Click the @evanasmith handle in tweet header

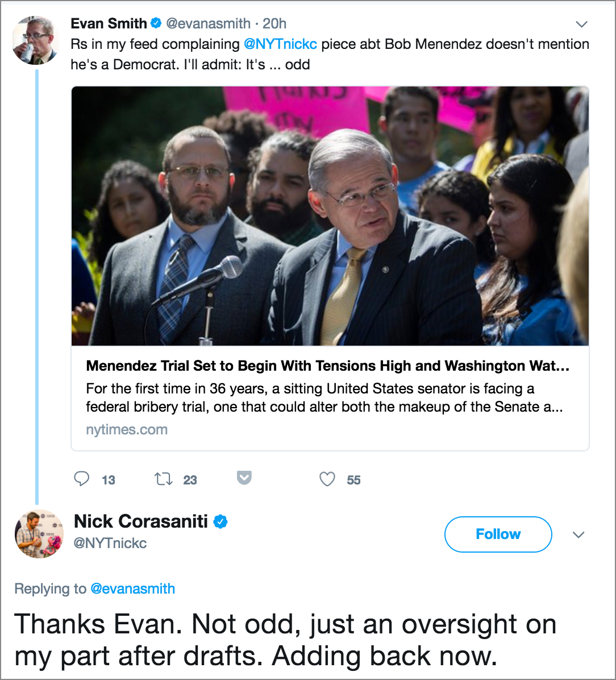point(209,23)
